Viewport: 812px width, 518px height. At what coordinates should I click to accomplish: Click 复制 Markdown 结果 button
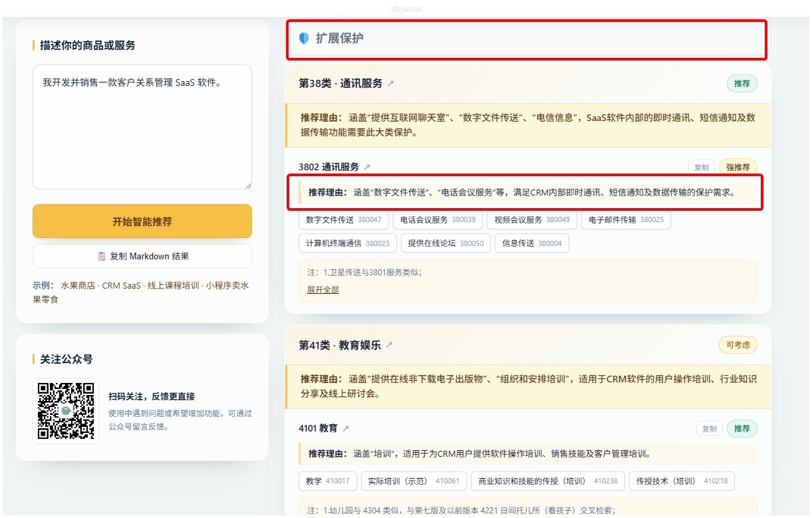(142, 256)
